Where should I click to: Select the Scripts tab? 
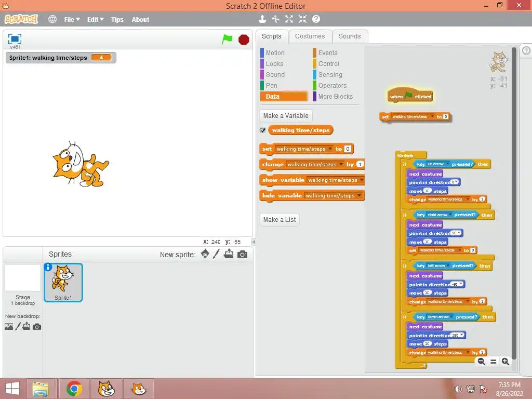(271, 36)
